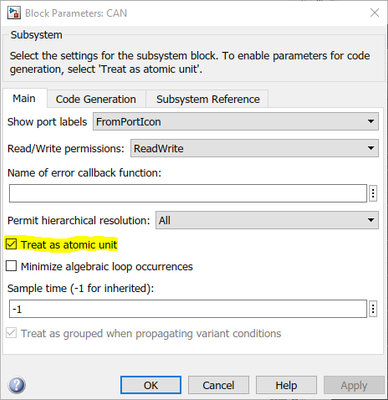Image resolution: width=388 pixels, height=400 pixels.
Task: Open Permit hierarchical resolution dropdown
Action: coord(267,220)
